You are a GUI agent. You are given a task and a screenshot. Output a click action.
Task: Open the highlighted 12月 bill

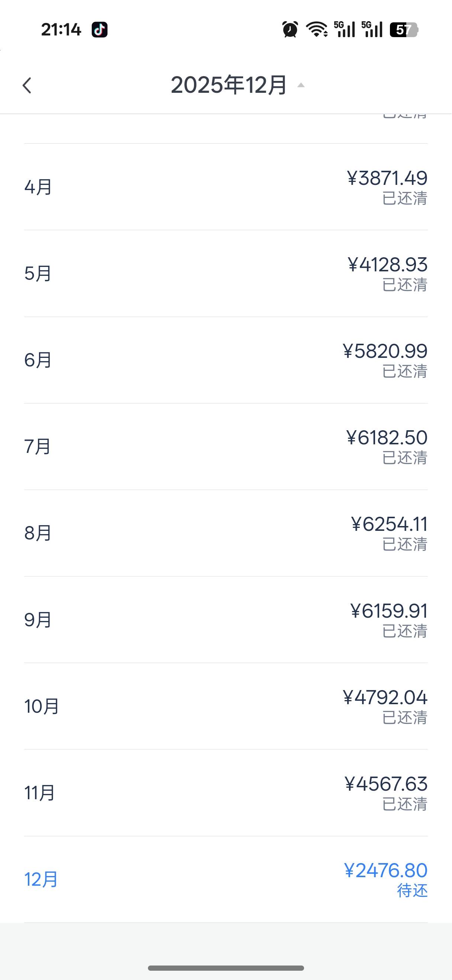226,879
